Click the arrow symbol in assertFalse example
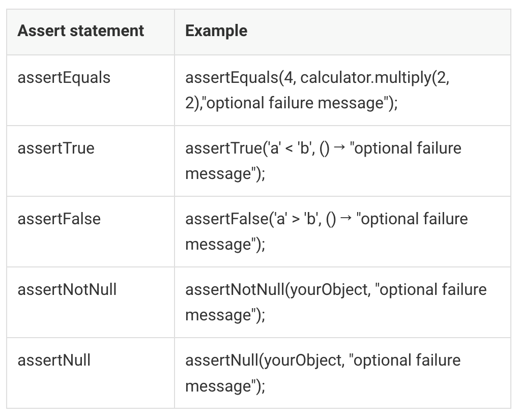 point(346,219)
